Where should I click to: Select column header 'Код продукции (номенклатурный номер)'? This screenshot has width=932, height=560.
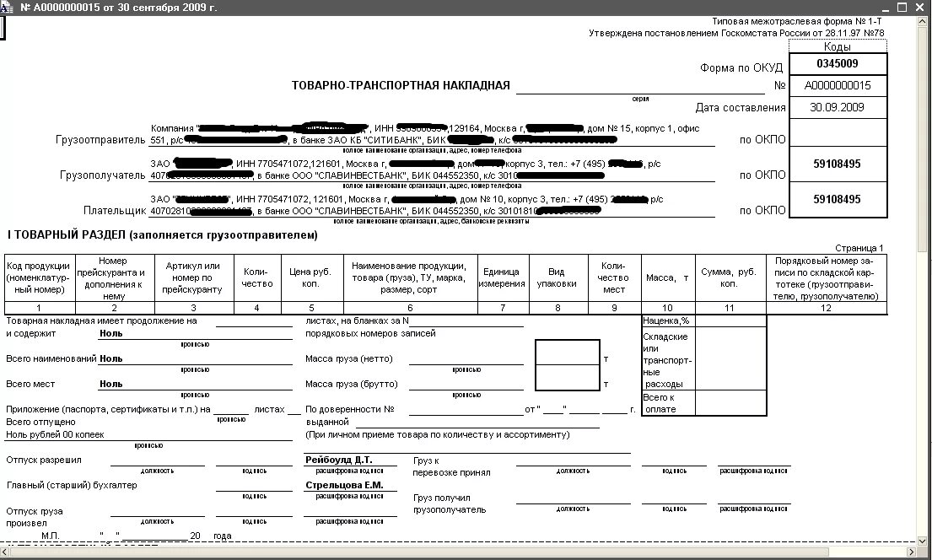tap(40, 278)
